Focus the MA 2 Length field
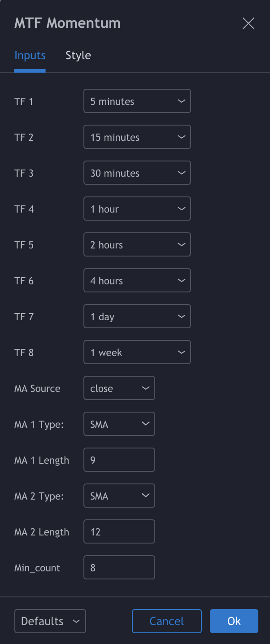The width and height of the screenshot is (270, 644). click(x=119, y=532)
